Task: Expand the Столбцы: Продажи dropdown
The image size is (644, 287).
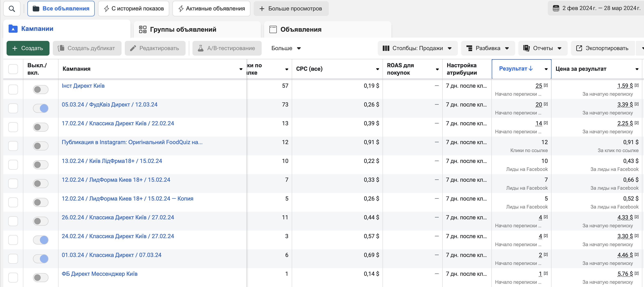Action: pyautogui.click(x=418, y=48)
